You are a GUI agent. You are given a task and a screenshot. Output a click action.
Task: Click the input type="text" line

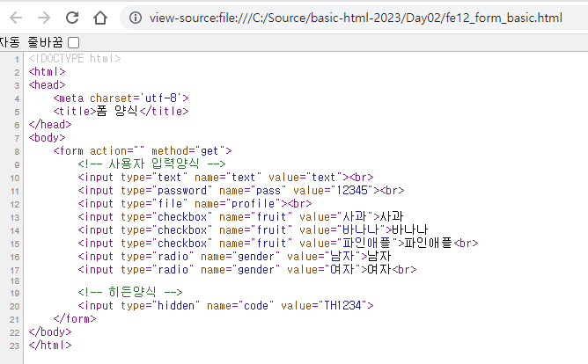[x=225, y=177]
